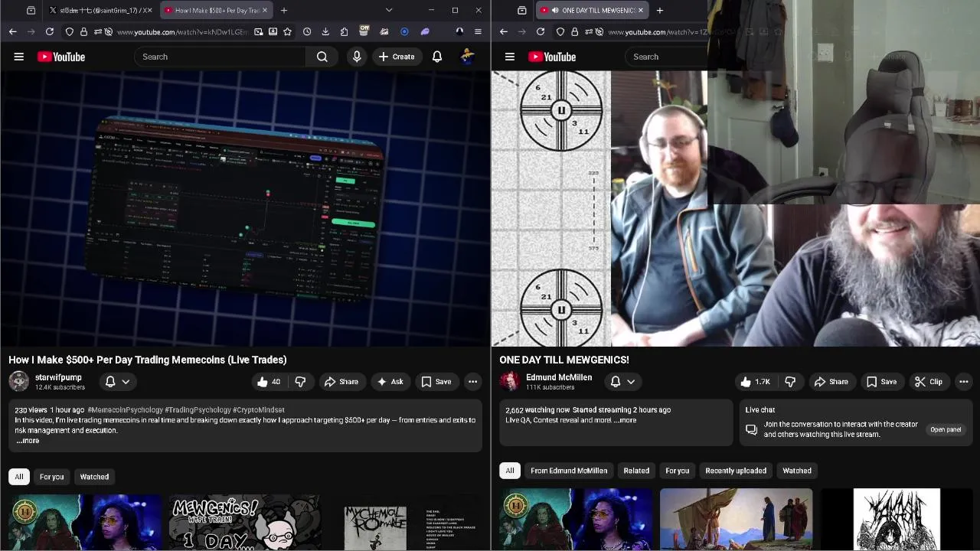Toggle autoplay blocked icon in right address bar
This screenshot has width=980, height=551.
[599, 31]
